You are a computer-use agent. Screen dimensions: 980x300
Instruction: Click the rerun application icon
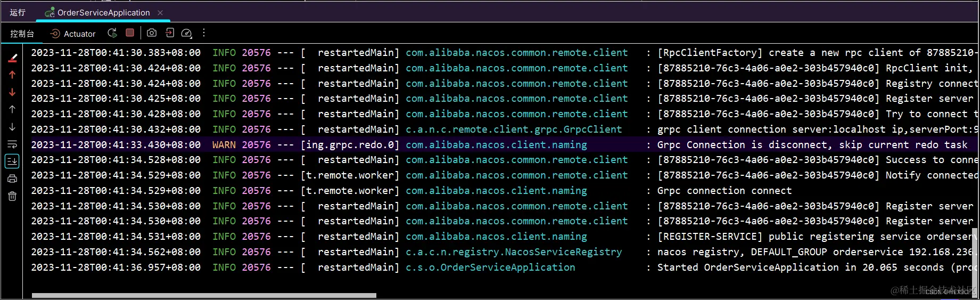(x=112, y=33)
